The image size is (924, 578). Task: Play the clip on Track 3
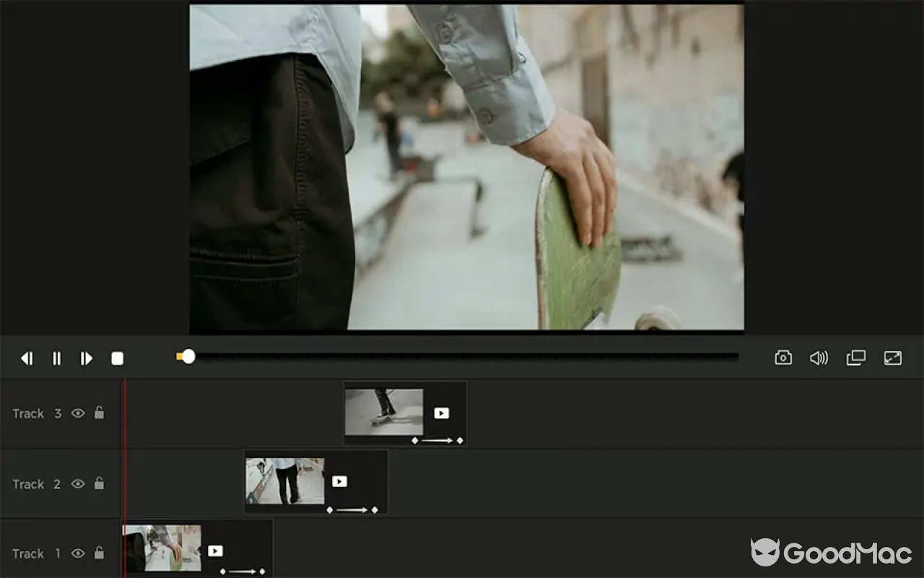click(440, 413)
